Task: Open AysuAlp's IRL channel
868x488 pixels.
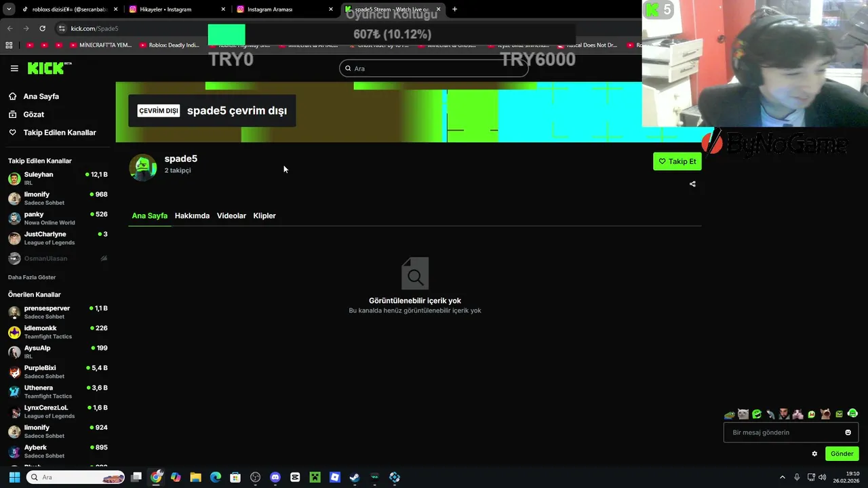Action: [58, 352]
